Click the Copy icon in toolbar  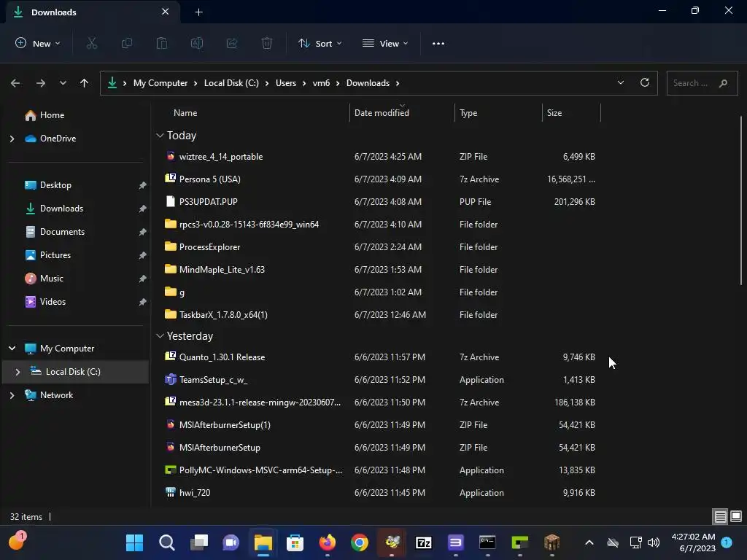click(127, 43)
